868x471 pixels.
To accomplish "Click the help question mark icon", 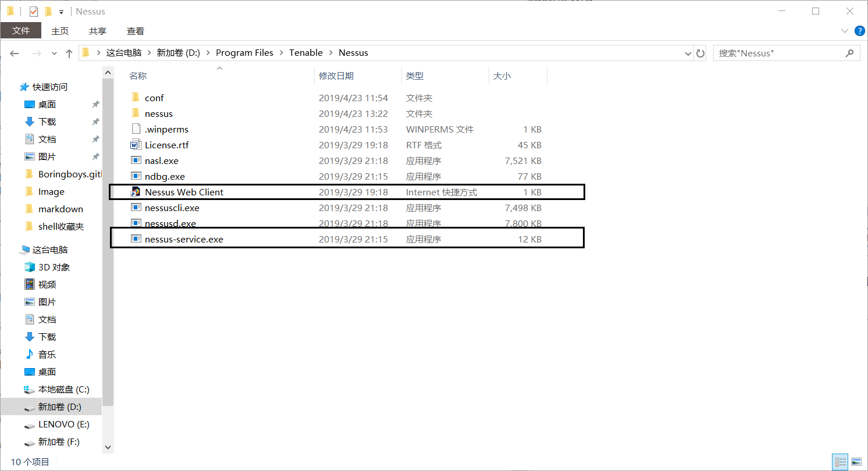I will pyautogui.click(x=859, y=31).
